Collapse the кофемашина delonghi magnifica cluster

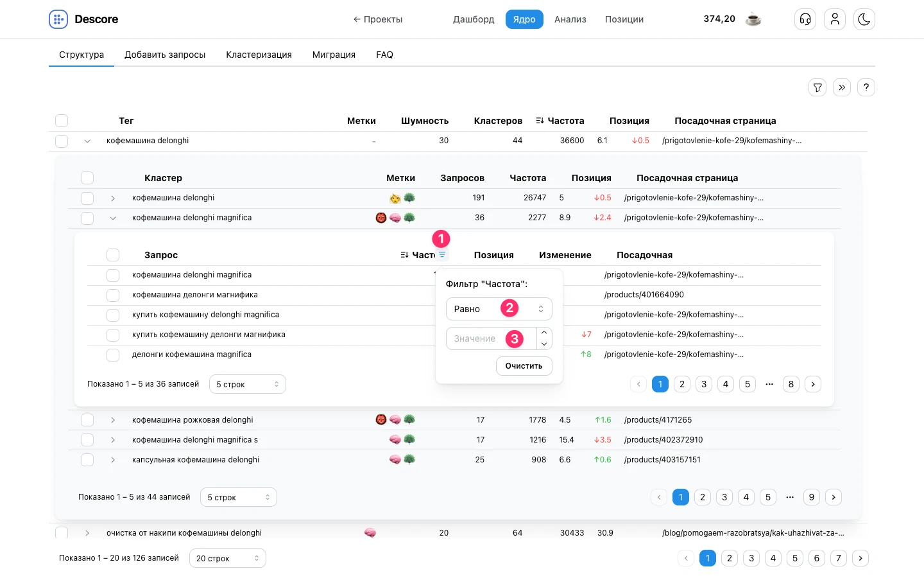113,218
